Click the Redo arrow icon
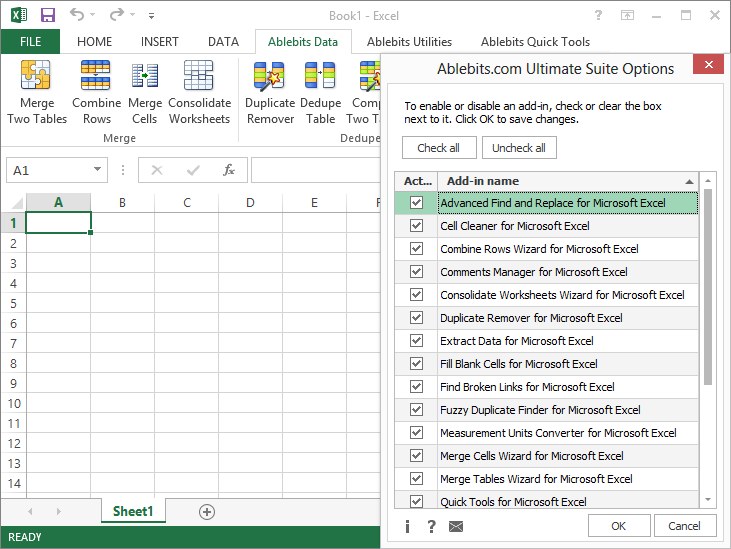This screenshot has height=549, width=731. (117, 15)
